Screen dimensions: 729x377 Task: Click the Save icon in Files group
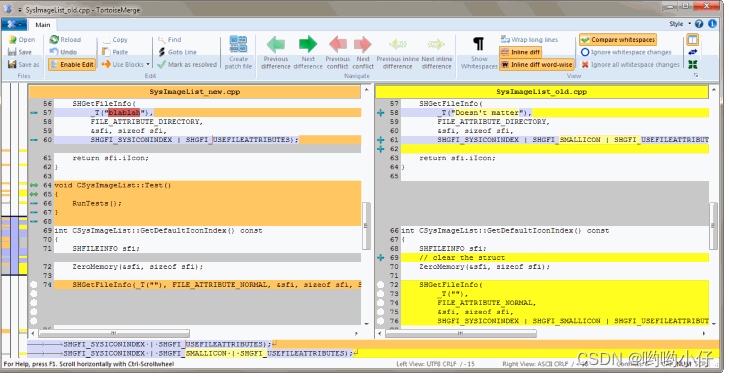(13, 52)
